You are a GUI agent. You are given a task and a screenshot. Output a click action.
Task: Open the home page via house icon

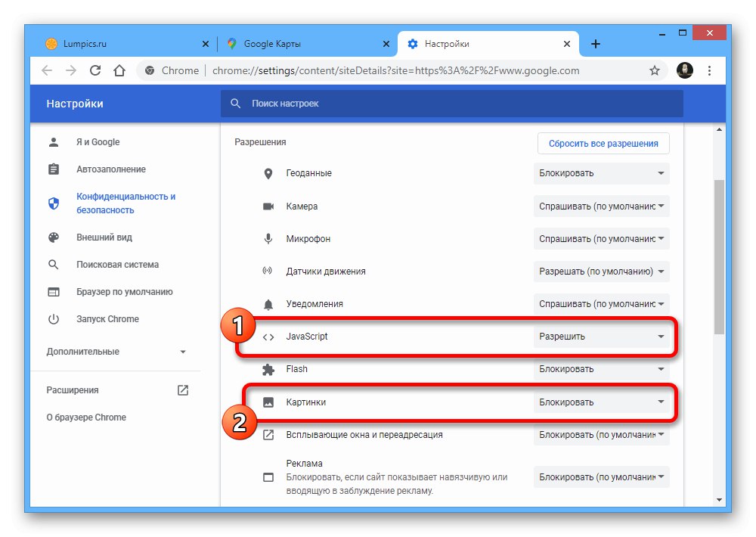(x=119, y=70)
